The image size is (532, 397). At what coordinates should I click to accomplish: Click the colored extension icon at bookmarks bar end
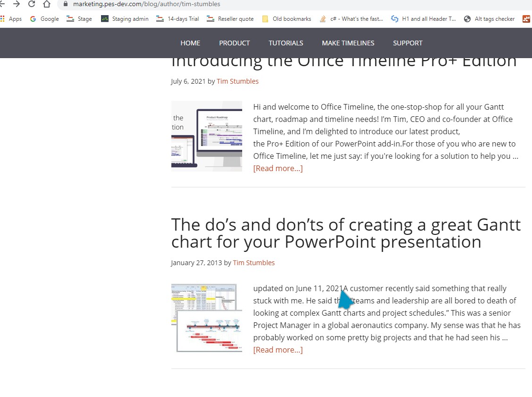tap(526, 18)
